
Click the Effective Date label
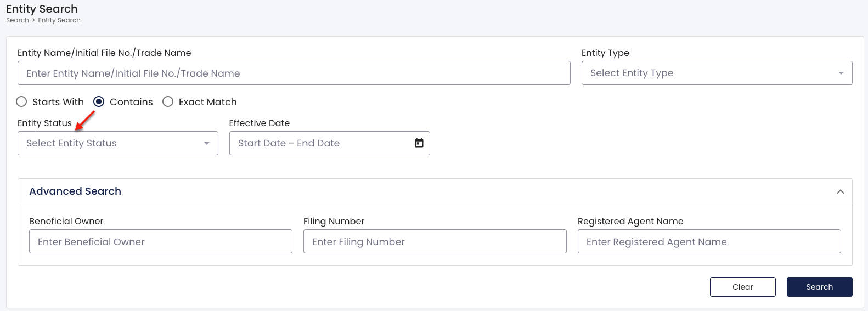(259, 123)
